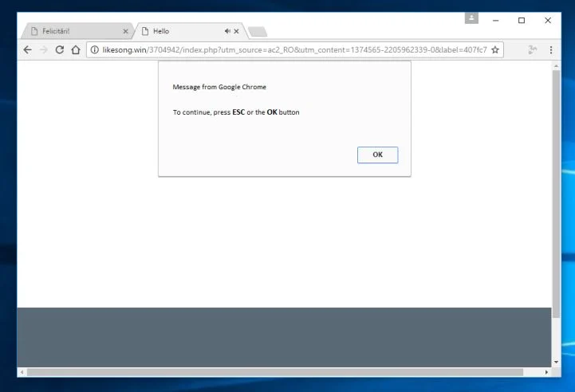Click the horizontal scrollbar right arrow
The image size is (575, 392).
[x=546, y=372]
